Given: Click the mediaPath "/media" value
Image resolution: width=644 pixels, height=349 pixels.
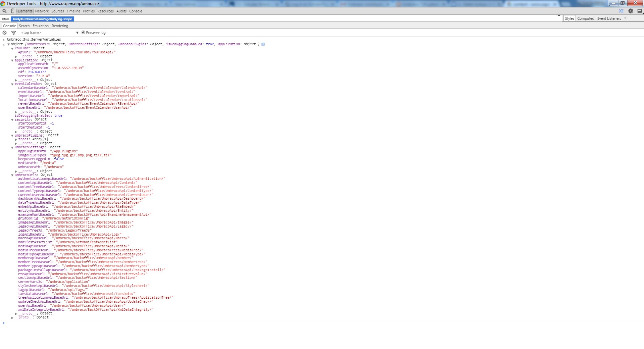Looking at the screenshot, I should click(x=48, y=163).
